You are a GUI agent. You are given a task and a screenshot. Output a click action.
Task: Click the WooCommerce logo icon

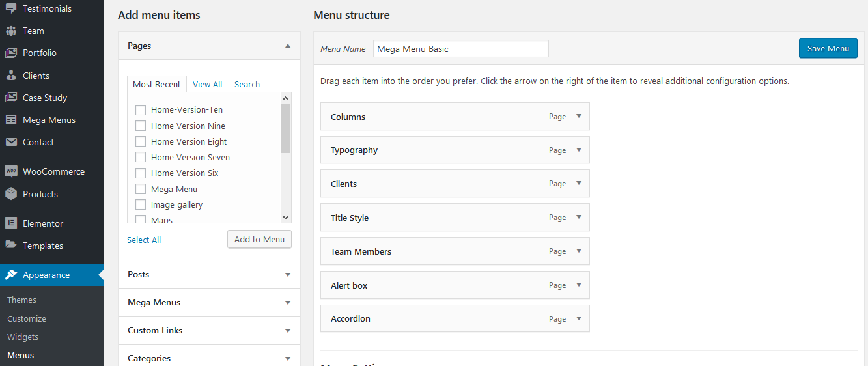tap(11, 171)
